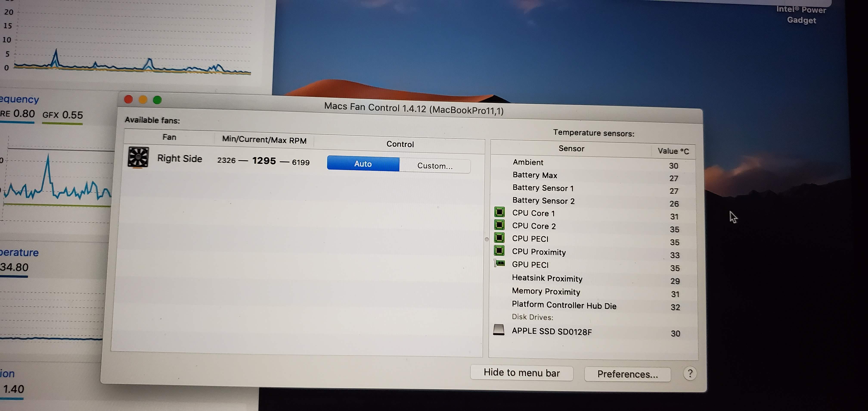Zoom the Macs Fan Control window
Viewport: 868px width, 411px height.
(157, 100)
